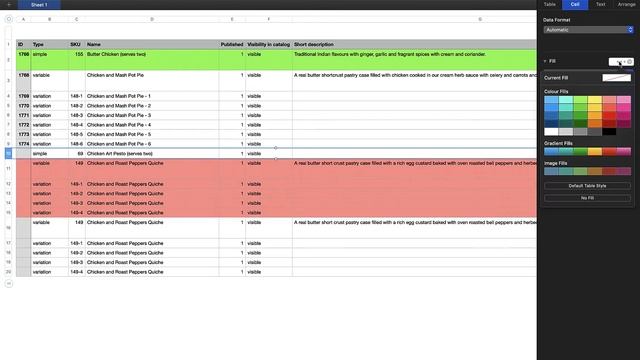Click the 'simple' type cell in row 10

[x=50, y=153]
